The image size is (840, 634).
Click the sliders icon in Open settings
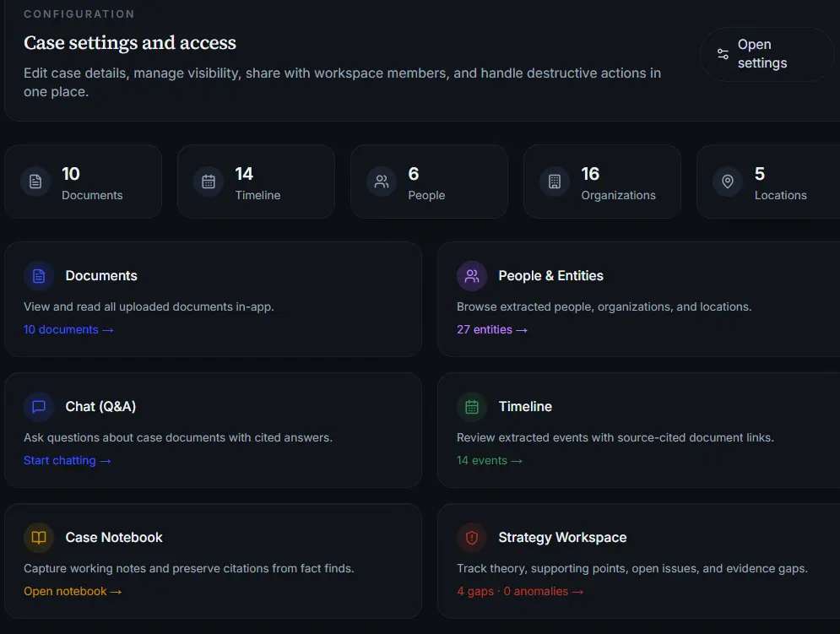[x=723, y=53]
